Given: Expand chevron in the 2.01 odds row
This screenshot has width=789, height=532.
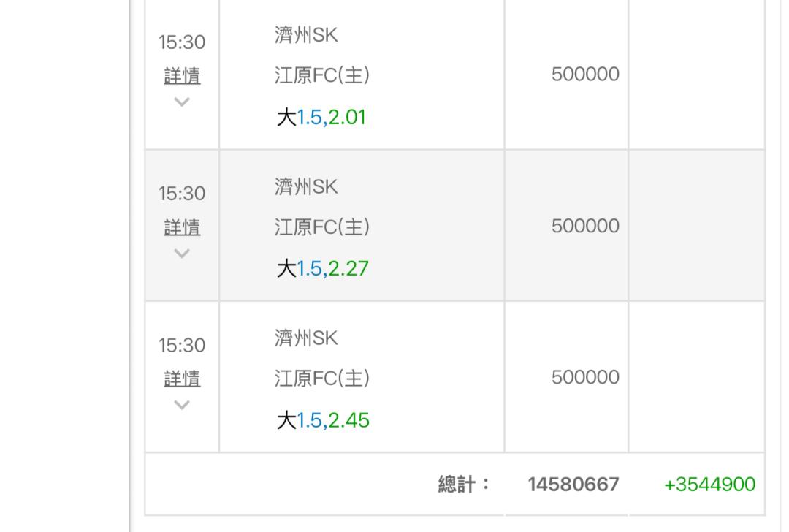Looking at the screenshot, I should coord(182,102).
